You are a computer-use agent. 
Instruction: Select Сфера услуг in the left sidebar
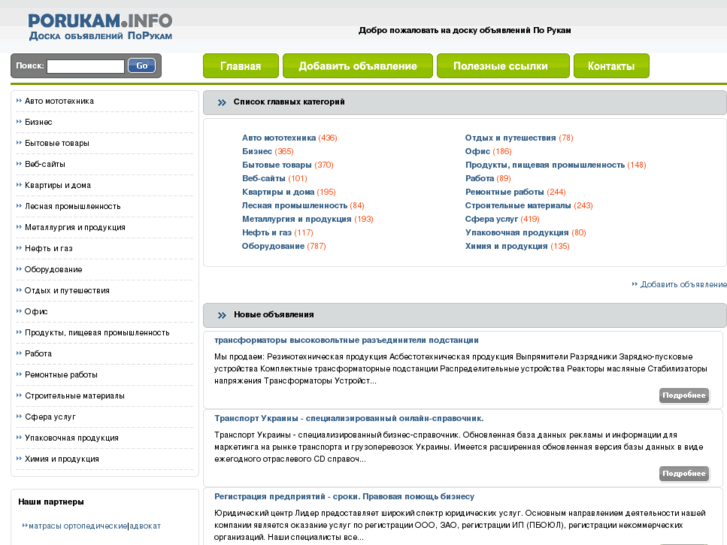click(x=50, y=417)
